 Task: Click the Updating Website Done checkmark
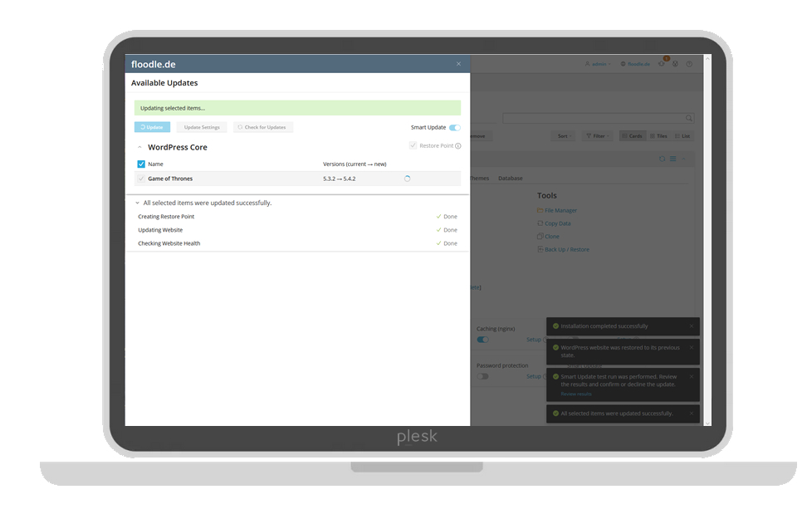click(x=438, y=230)
